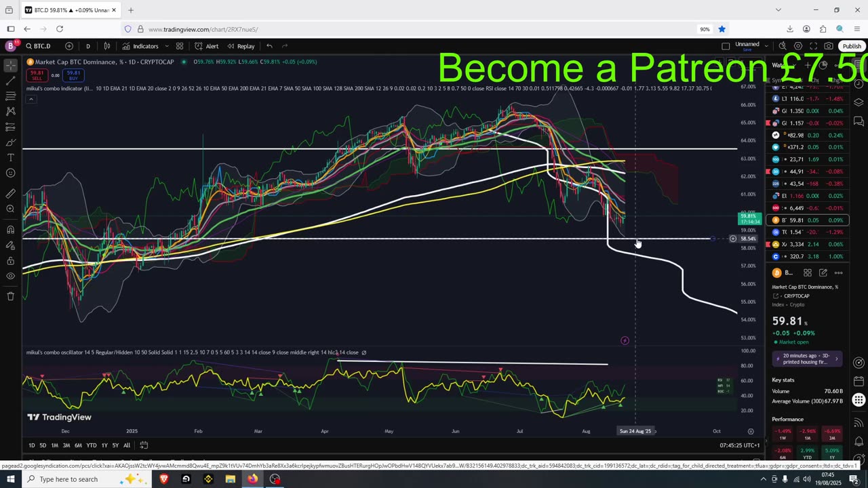Image resolution: width=868 pixels, height=488 pixels.
Task: Open the candlestick chart type menu
Action: tap(107, 46)
